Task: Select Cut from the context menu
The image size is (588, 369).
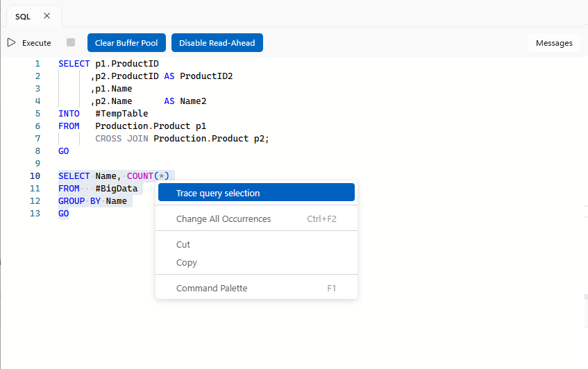Action: pos(256,245)
